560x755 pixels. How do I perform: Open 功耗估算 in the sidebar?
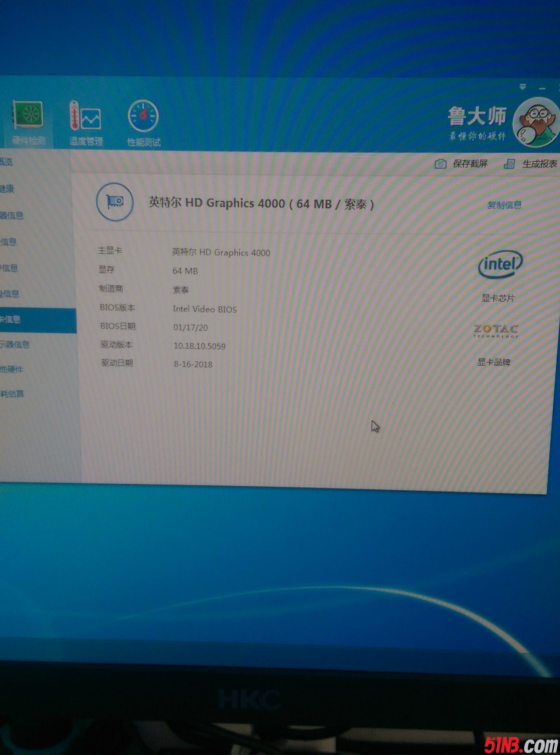click(x=13, y=394)
